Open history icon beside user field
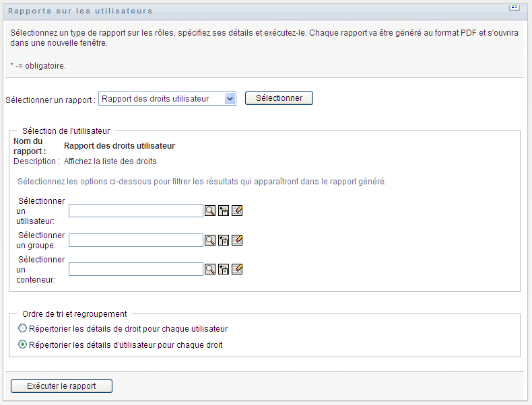 [224, 211]
